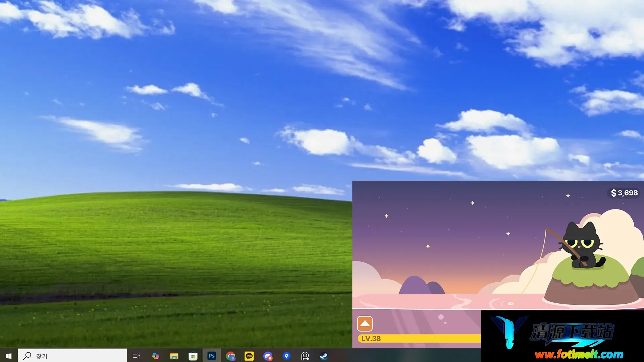Open Task View from the taskbar
The image size is (644, 362).
pos(136,356)
